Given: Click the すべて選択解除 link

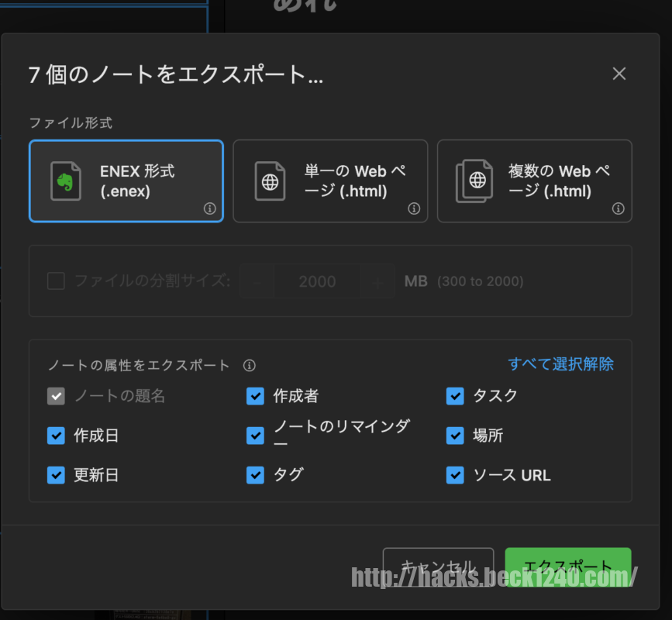Looking at the screenshot, I should pos(560,364).
